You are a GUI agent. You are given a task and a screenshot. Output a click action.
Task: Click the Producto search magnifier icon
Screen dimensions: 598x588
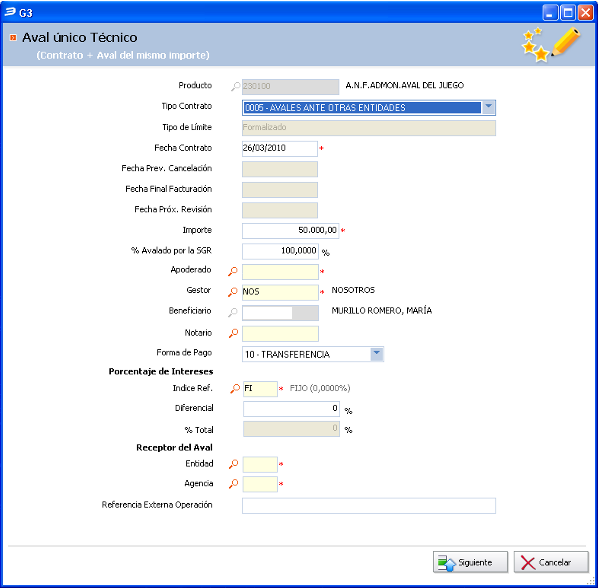[x=235, y=86]
